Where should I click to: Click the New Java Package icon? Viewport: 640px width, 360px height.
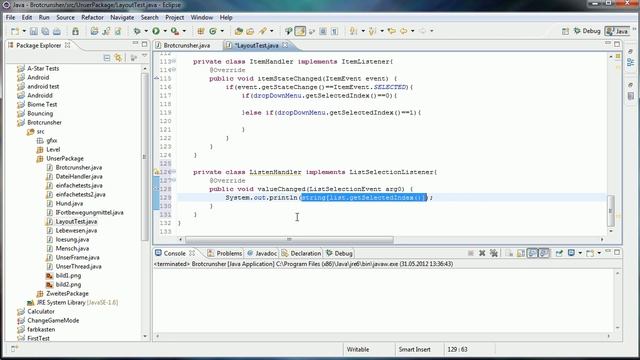(x=201, y=31)
